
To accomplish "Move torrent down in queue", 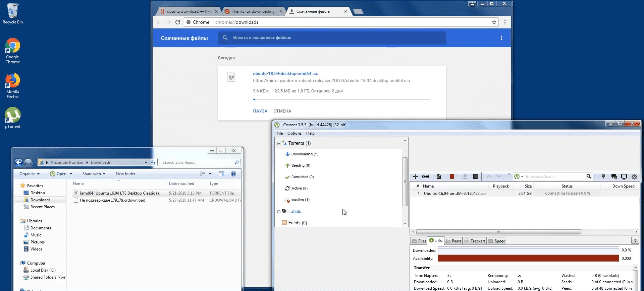I will pyautogui.click(x=499, y=176).
